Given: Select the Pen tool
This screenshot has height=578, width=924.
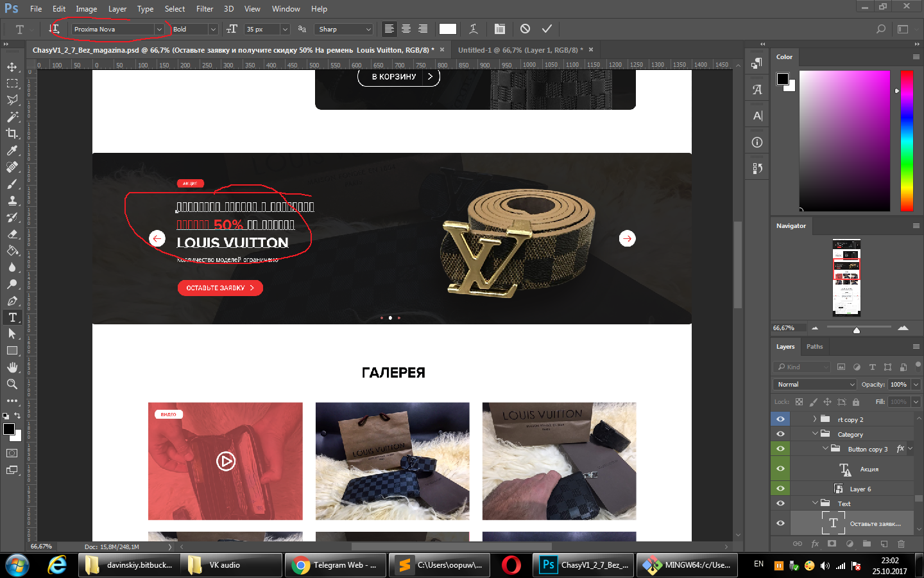Looking at the screenshot, I should point(12,301).
